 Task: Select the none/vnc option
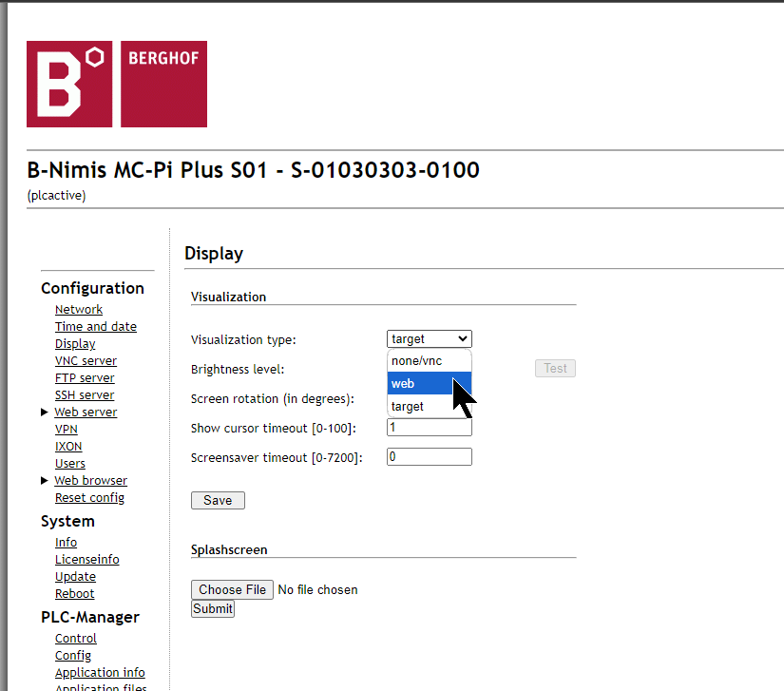tap(429, 360)
